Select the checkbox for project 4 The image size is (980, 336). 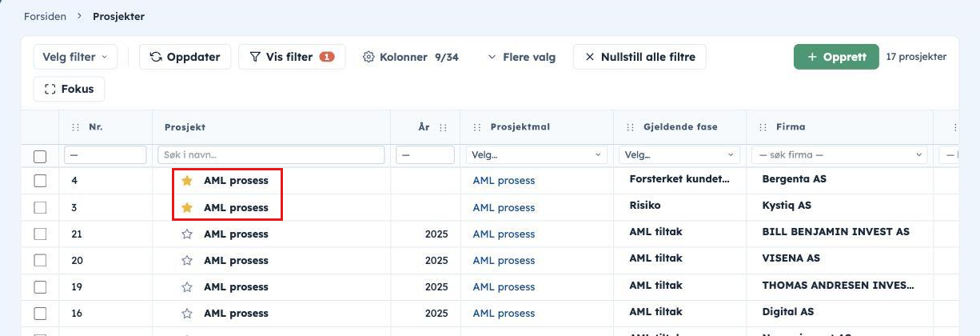[x=40, y=181]
